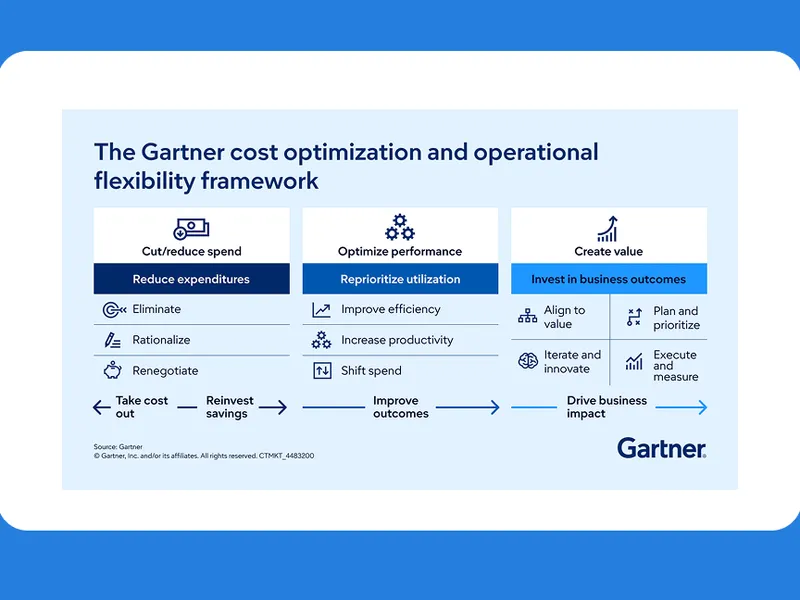
Task: Click the rising bar chart icon above Create value
Action: pyautogui.click(x=608, y=229)
